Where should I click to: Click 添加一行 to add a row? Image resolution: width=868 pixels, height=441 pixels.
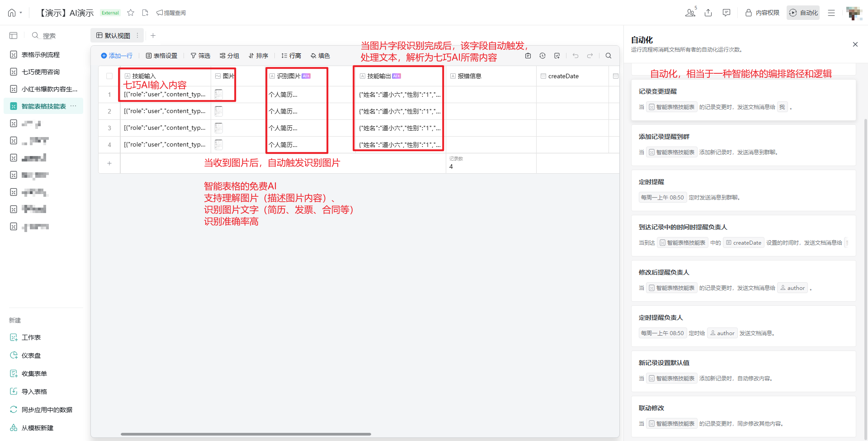117,56
